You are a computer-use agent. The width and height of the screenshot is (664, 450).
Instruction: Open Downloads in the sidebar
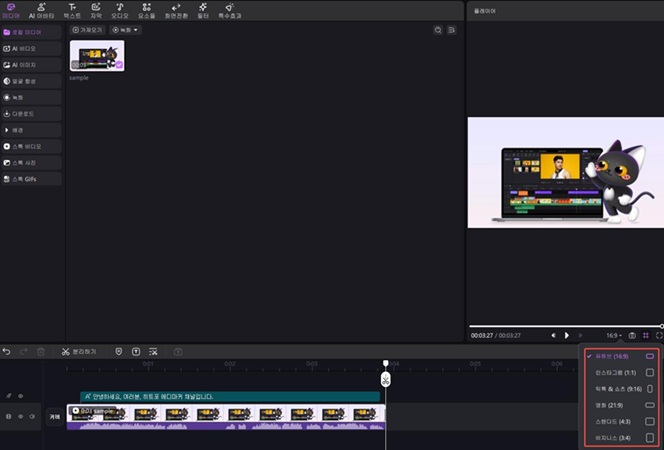pyautogui.click(x=31, y=114)
